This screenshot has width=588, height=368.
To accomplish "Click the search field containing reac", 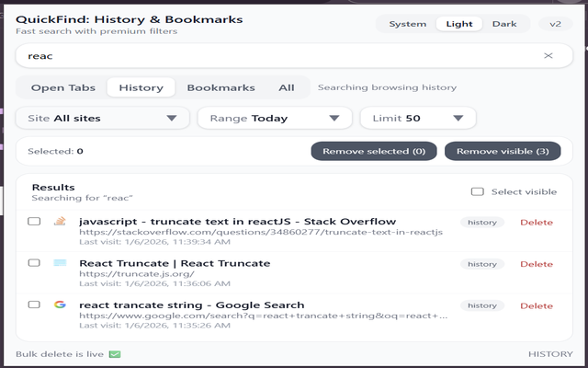I will [294, 56].
